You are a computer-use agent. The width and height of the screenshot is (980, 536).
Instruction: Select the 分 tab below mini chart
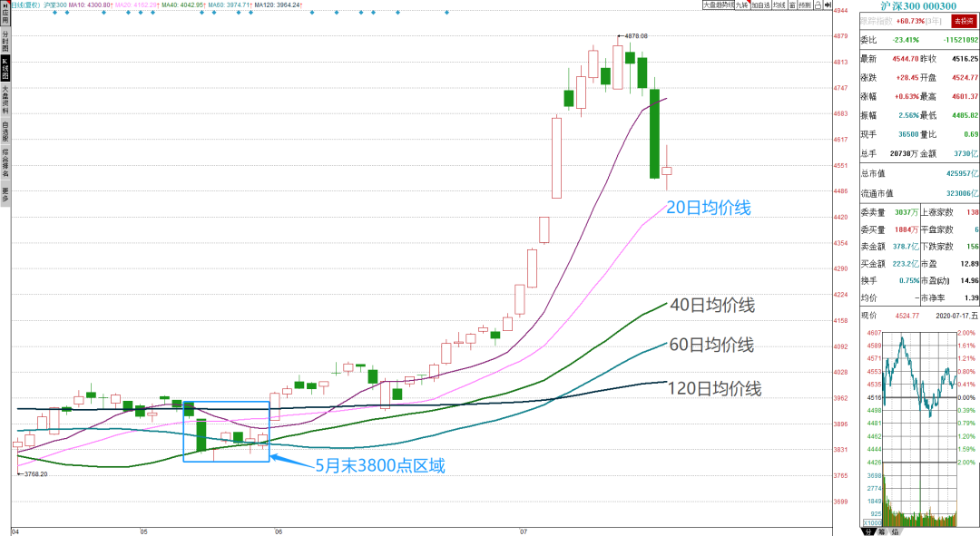[x=868, y=531]
